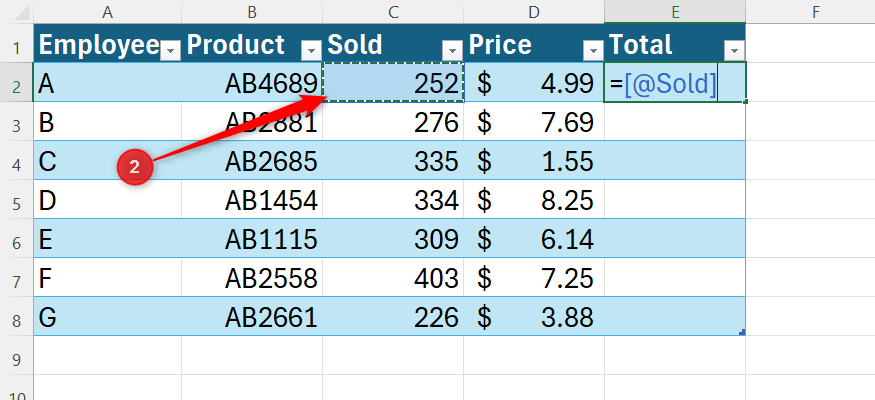Viewport: 875px width, 400px height.
Task: Click the Sold cell with value 403
Action: click(x=393, y=278)
